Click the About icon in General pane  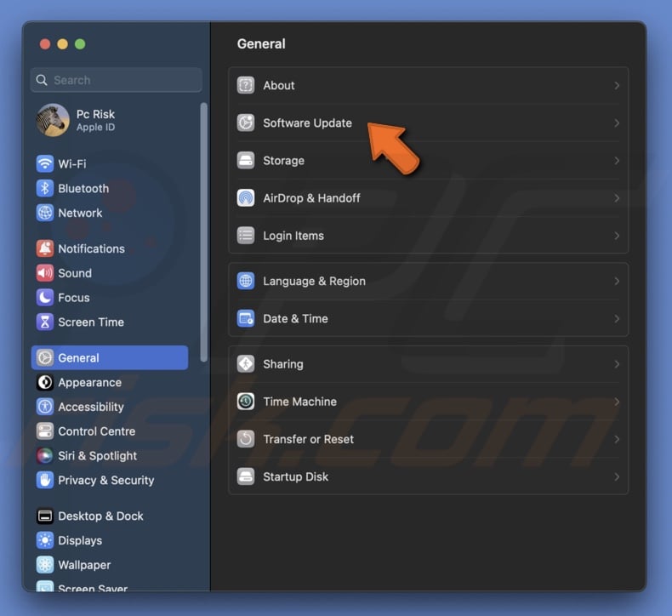tap(246, 85)
